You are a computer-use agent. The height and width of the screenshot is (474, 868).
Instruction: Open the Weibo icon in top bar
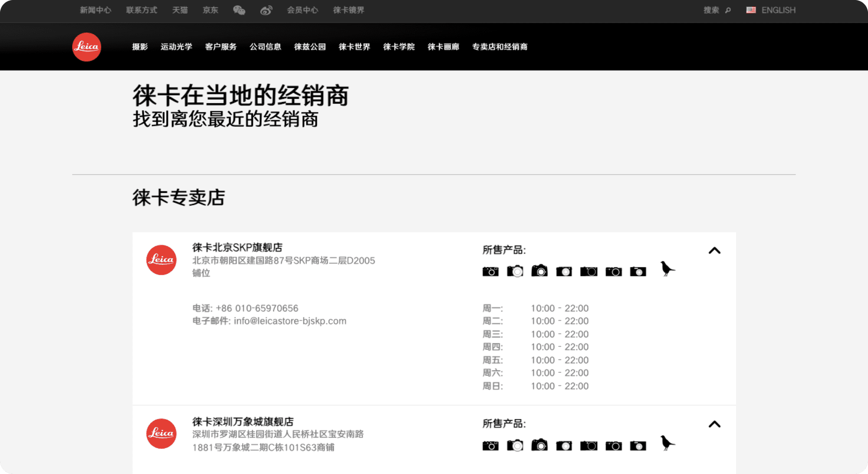(266, 10)
